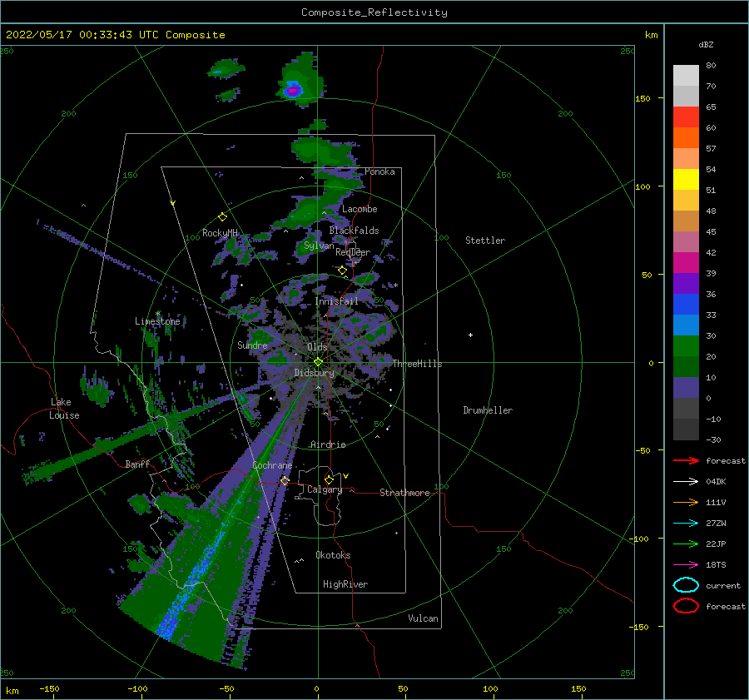749x700 pixels.
Task: Click the Innisfail label
Action: 337,301
